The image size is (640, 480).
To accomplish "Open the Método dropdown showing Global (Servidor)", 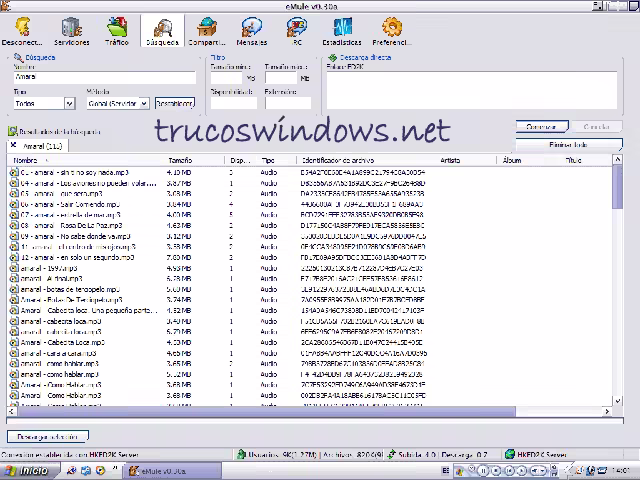I will [x=144, y=104].
